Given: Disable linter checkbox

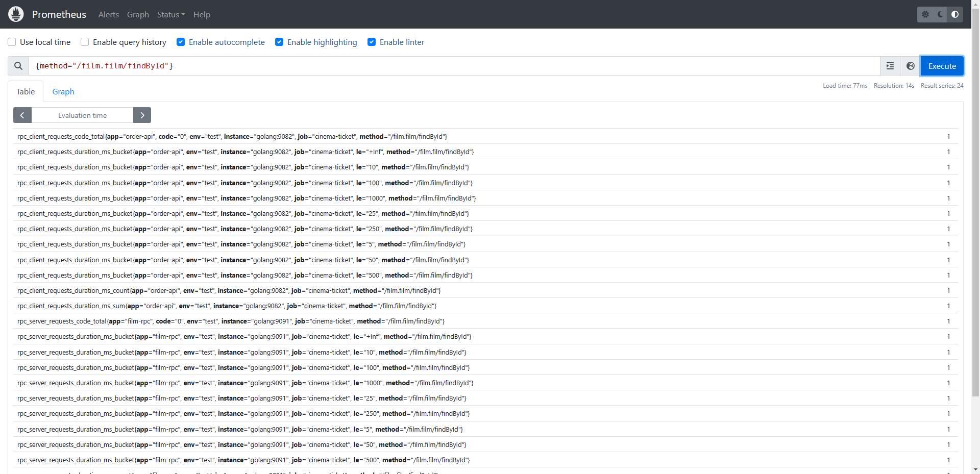Looking at the screenshot, I should (372, 42).
